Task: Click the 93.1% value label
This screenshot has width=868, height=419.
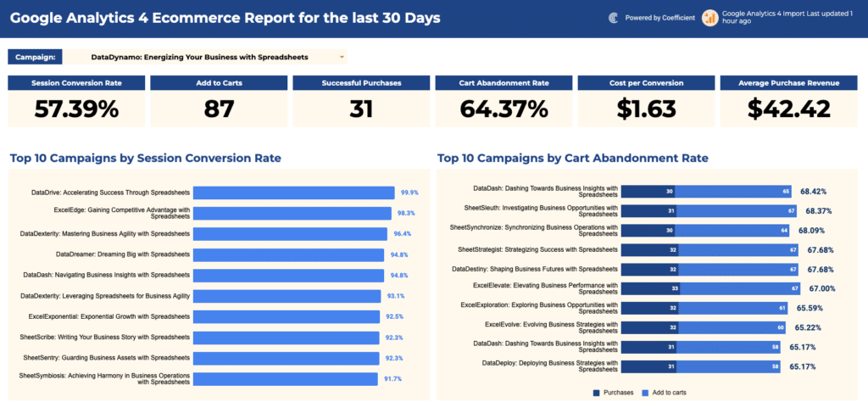Action: pyautogui.click(x=395, y=296)
